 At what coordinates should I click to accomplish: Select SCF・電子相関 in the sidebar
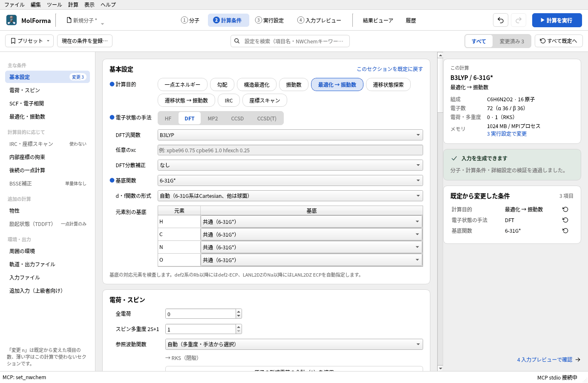[x=47, y=103]
